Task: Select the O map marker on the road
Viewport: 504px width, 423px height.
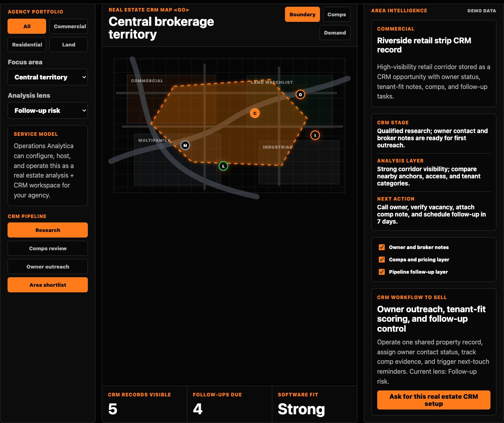Action: coord(300,95)
